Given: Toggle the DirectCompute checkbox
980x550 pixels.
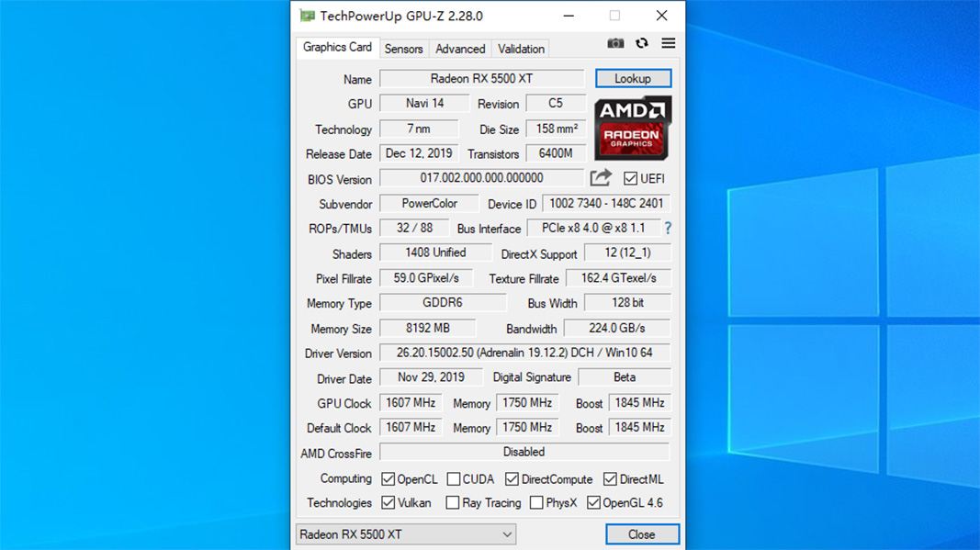Looking at the screenshot, I should [512, 479].
